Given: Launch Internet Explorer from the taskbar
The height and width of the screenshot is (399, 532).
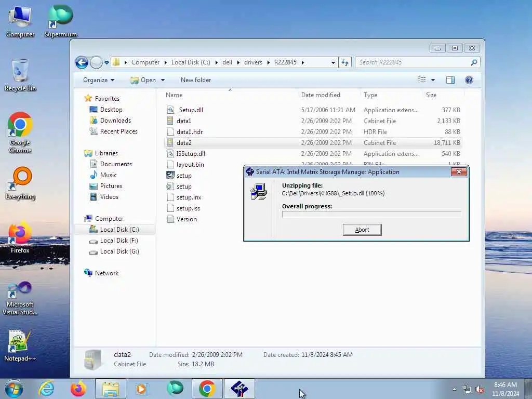Looking at the screenshot, I should coord(46,389).
